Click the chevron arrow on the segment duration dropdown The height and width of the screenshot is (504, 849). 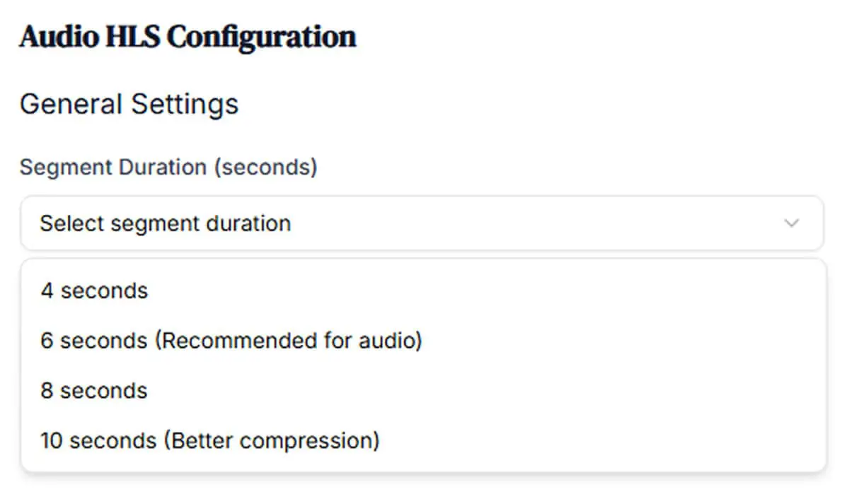[x=792, y=223]
